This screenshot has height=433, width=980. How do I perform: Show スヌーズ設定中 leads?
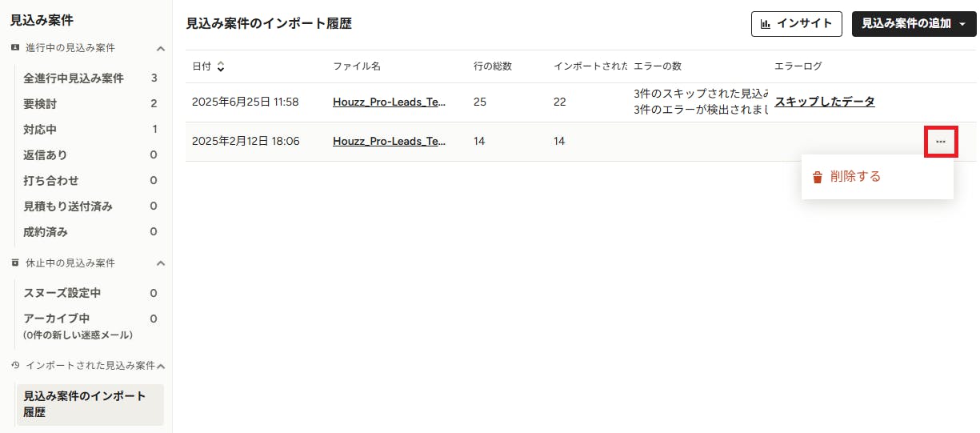click(62, 293)
